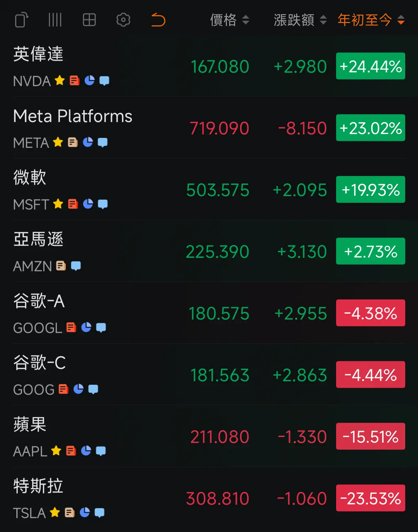Sort the list by 漲跌額 column
The height and width of the screenshot is (532, 418).
[x=300, y=20]
